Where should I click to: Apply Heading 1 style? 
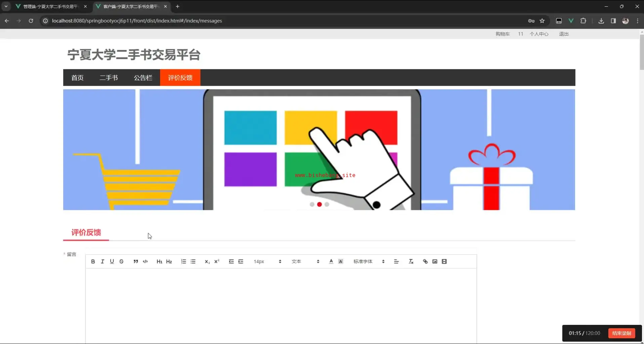click(x=159, y=261)
